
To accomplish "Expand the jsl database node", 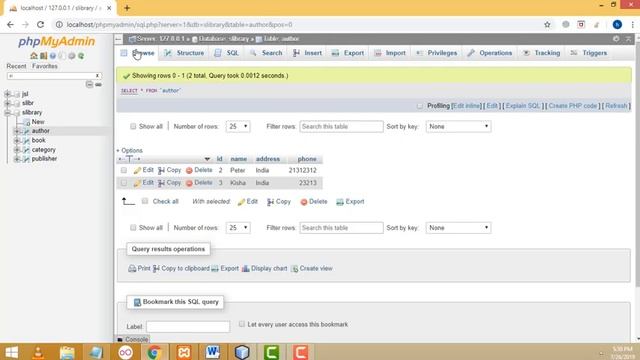I will coord(7,94).
